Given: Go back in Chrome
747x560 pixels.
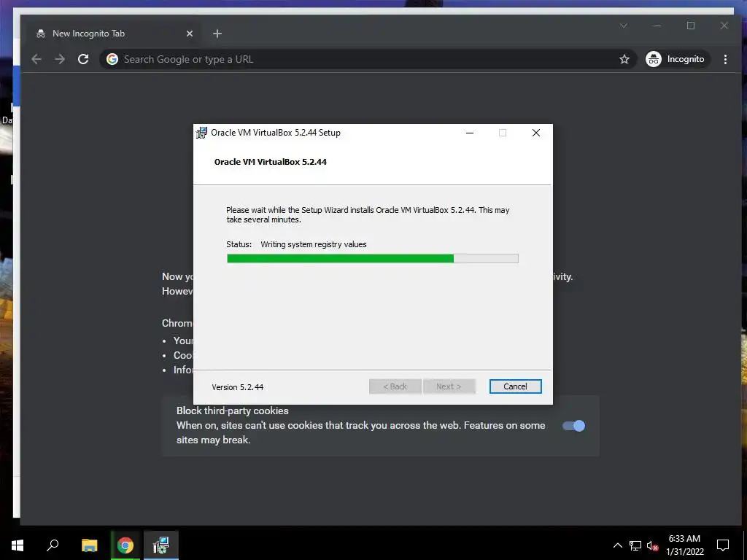Looking at the screenshot, I should point(36,59).
